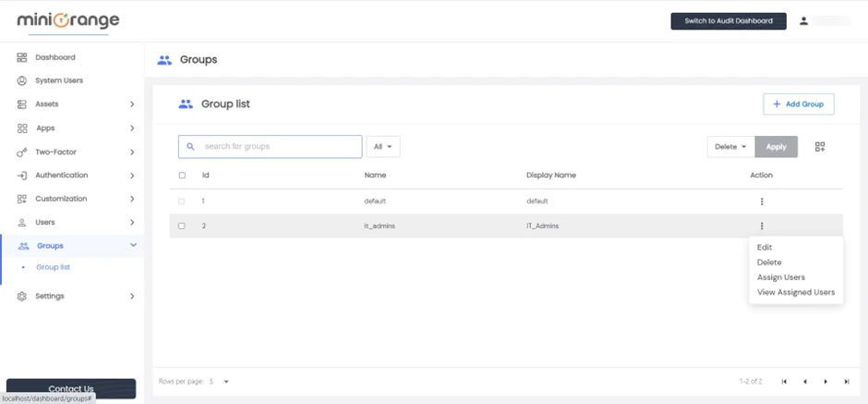Screen dimensions: 868x404
Task: Click the Apply button
Action: pos(776,147)
